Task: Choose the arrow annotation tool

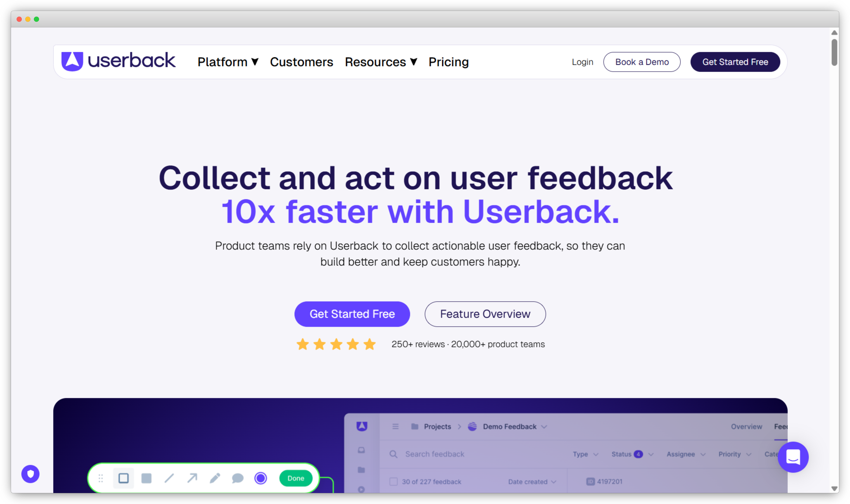Action: tap(192, 478)
